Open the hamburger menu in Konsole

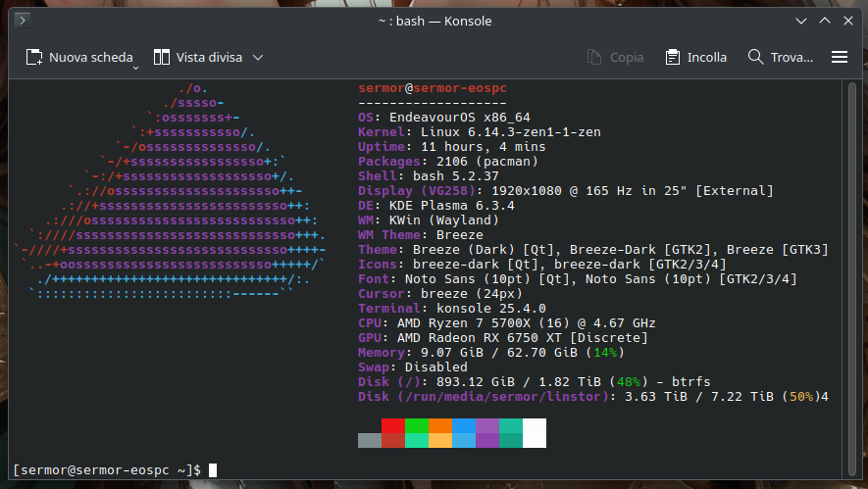[x=840, y=57]
